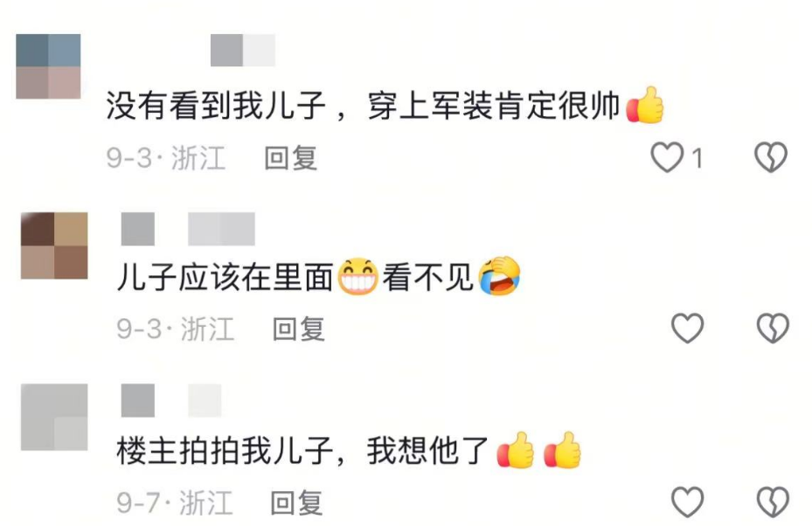Click the thumbs-up emoji in first comment
812x526 pixels.
click(645, 105)
